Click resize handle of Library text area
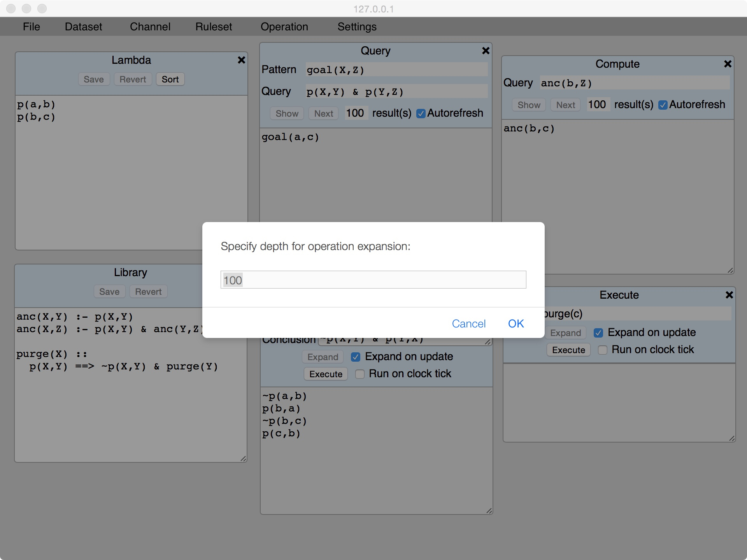747x560 pixels. click(x=243, y=458)
